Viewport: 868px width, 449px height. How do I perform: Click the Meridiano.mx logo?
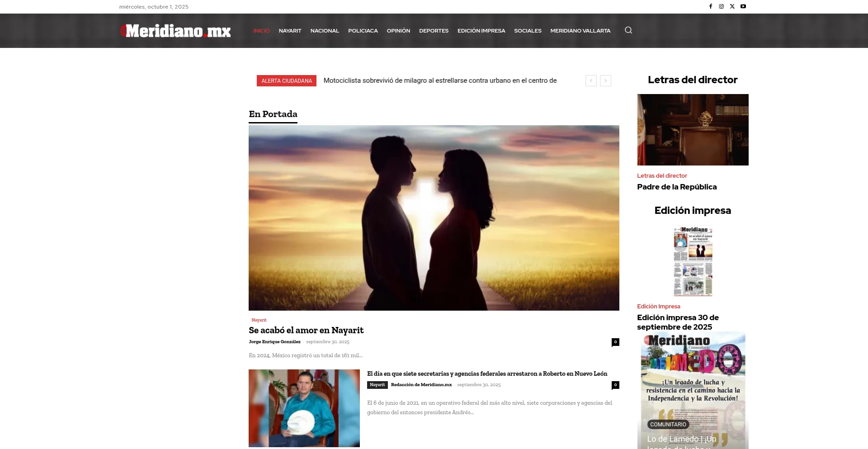pos(175,31)
